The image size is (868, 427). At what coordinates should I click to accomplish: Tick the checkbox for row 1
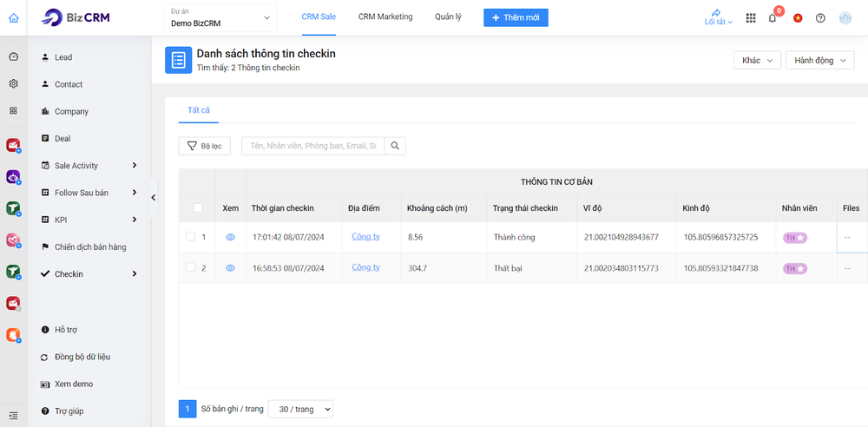(191, 237)
